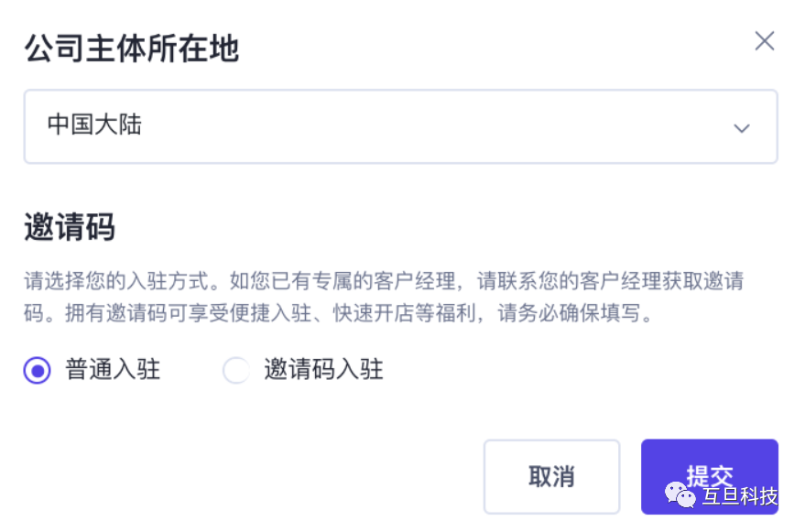Click the filled 普通入驻 radio circle
The width and height of the screenshot is (805, 532).
pos(37,370)
